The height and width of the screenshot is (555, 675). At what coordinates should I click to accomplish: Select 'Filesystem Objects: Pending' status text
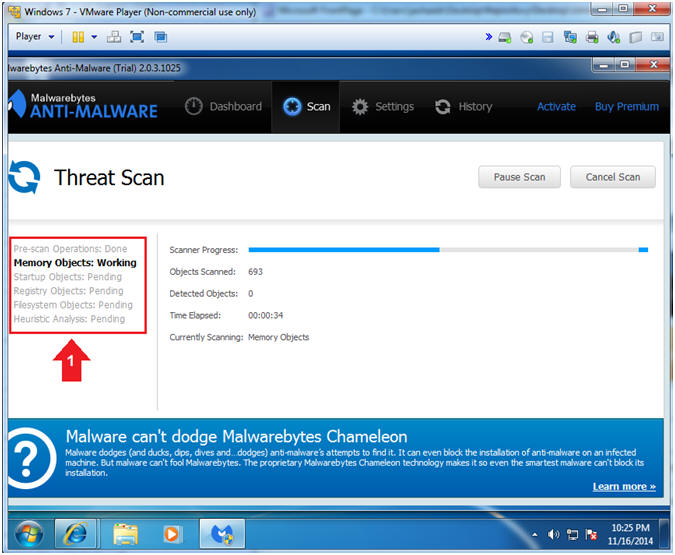pyautogui.click(x=73, y=305)
